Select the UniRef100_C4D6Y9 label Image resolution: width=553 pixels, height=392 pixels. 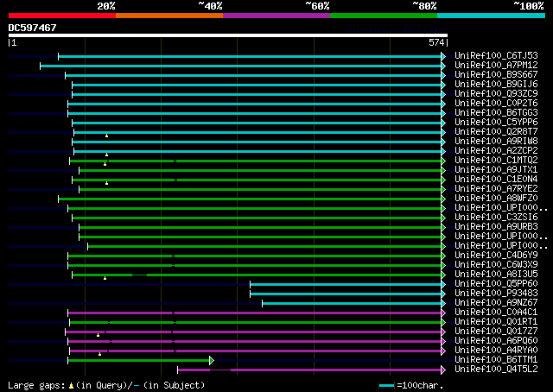(496, 256)
